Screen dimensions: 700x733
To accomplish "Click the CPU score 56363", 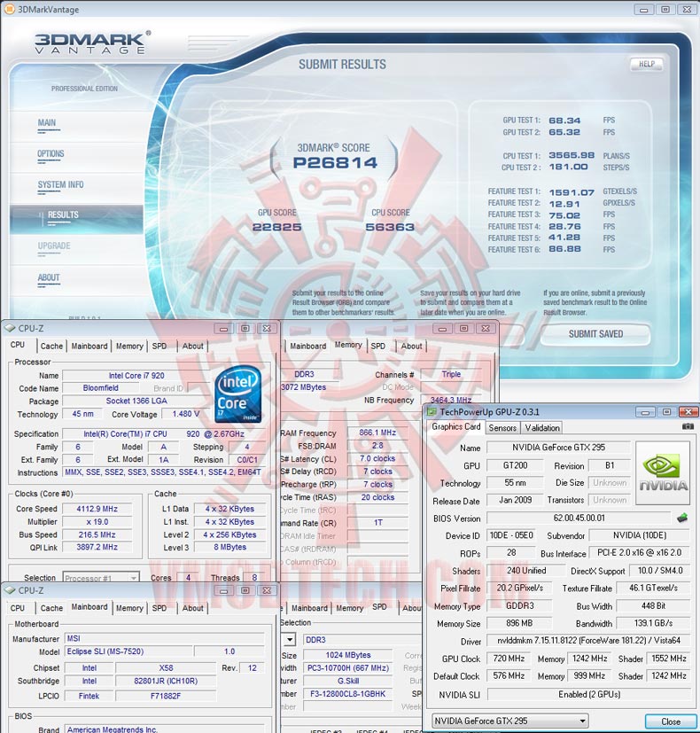I will pos(390,227).
